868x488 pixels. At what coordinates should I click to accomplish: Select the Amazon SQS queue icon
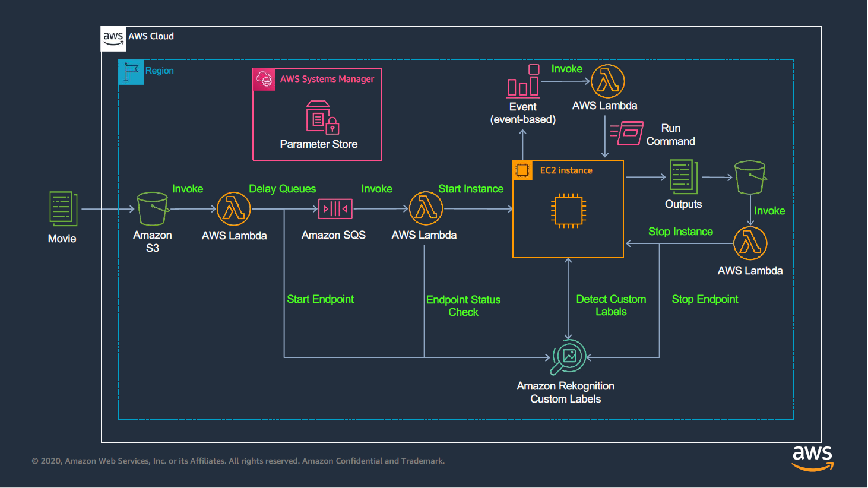335,209
